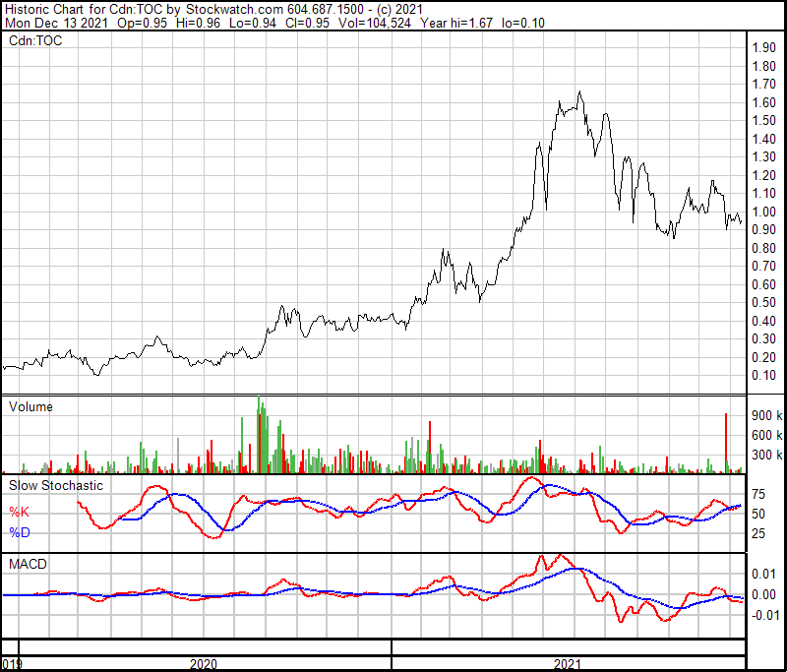Click the Slow Stochastic panel title

(56, 485)
